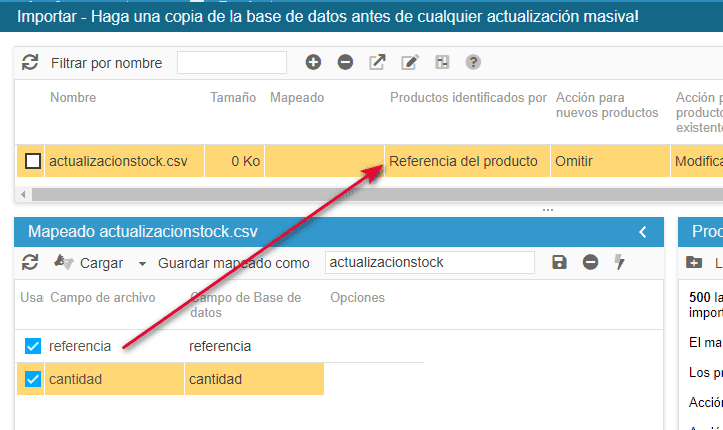Check the actualizacionstock.csv file checkbox
The height and width of the screenshot is (430, 723).
pos(33,161)
